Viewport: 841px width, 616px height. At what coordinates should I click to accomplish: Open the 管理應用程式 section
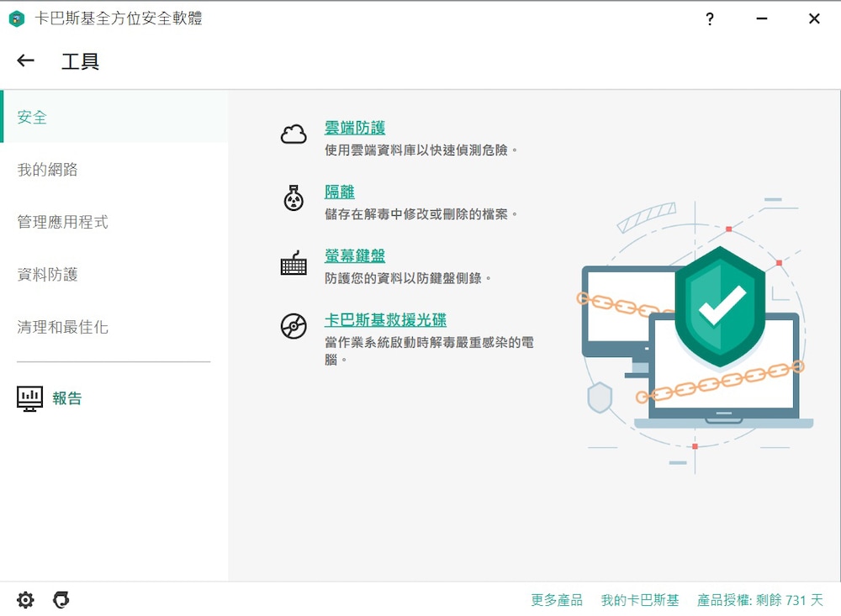click(114, 221)
